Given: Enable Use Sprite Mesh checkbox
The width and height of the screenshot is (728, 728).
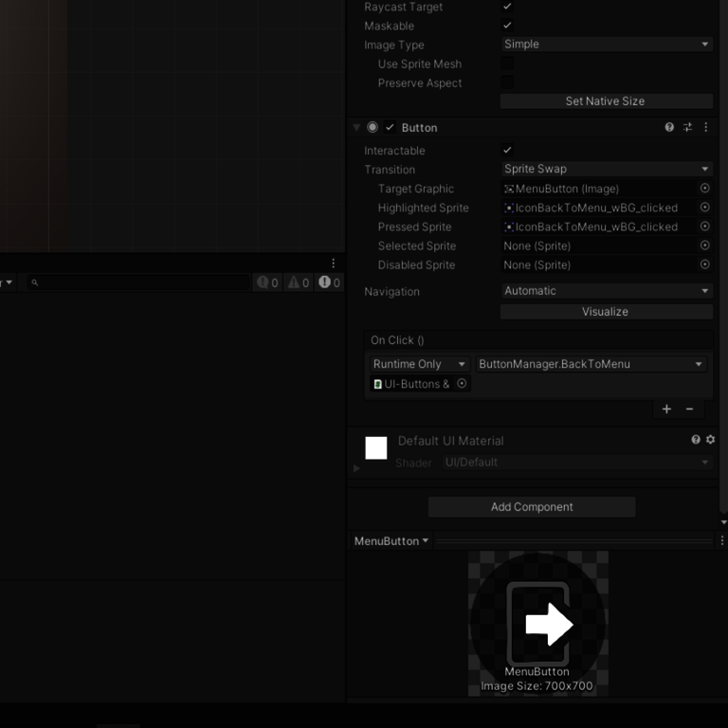Looking at the screenshot, I should coord(507,64).
